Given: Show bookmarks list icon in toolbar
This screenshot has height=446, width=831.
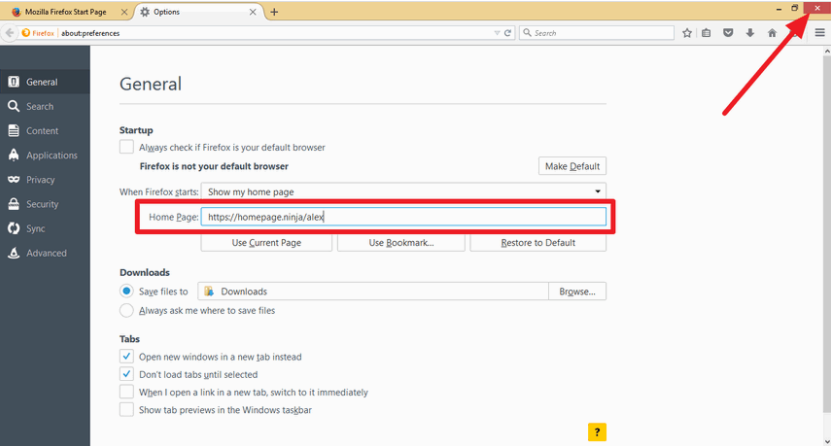Looking at the screenshot, I should click(x=706, y=33).
